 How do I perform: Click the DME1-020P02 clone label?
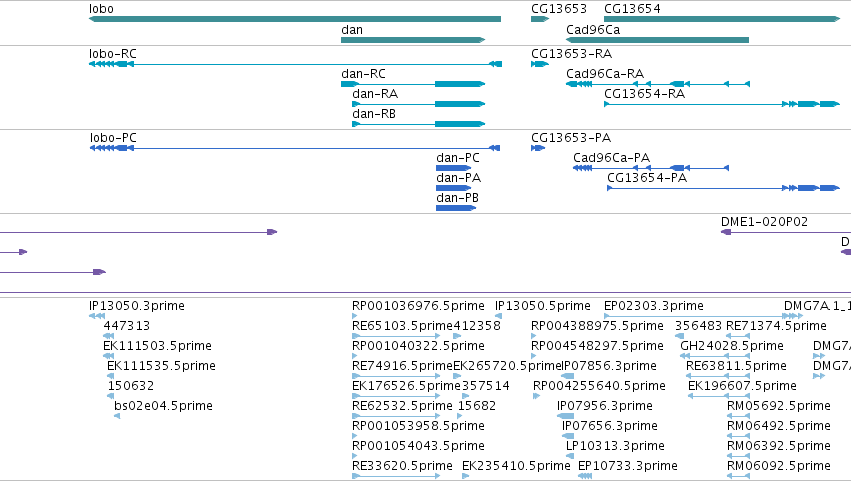pos(764,222)
